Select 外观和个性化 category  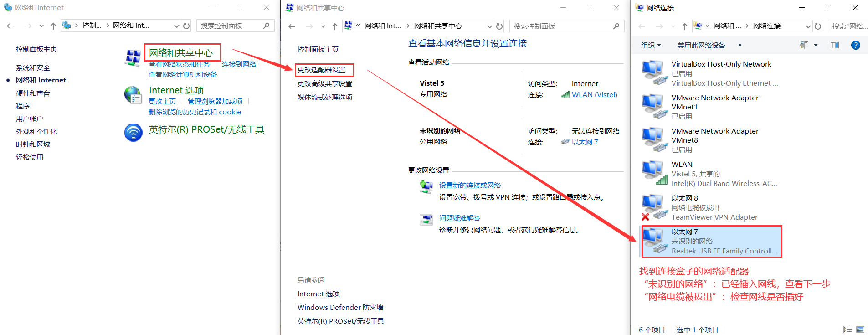click(36, 131)
